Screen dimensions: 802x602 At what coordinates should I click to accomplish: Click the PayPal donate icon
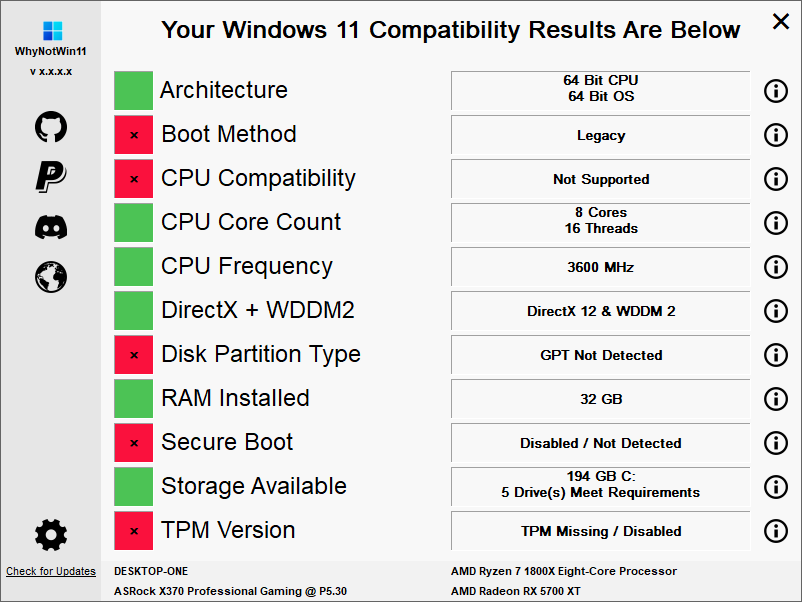(x=51, y=176)
